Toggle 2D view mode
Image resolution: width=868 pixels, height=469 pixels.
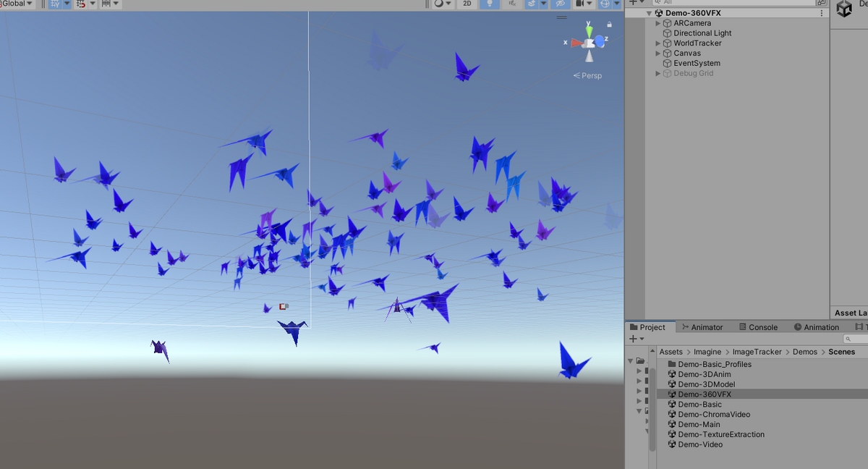tap(468, 4)
